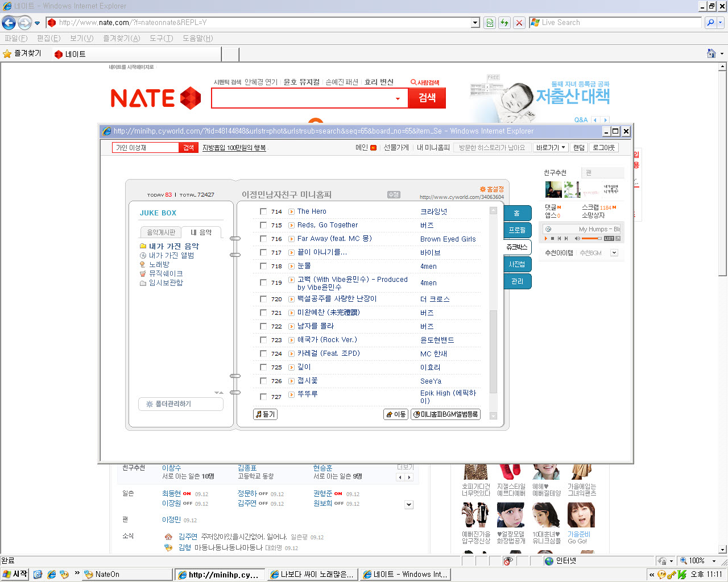Open NateOn from the taskbar

click(127, 575)
